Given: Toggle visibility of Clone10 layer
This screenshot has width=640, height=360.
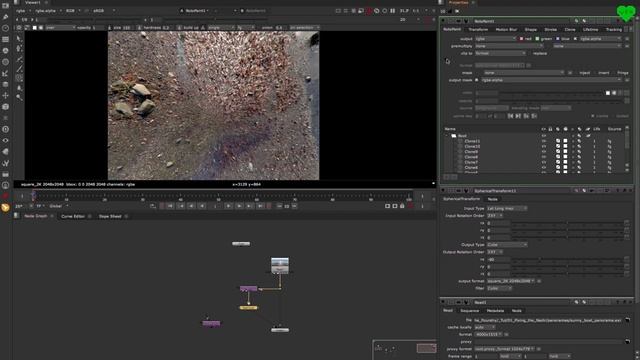Looking at the screenshot, I should [544, 147].
